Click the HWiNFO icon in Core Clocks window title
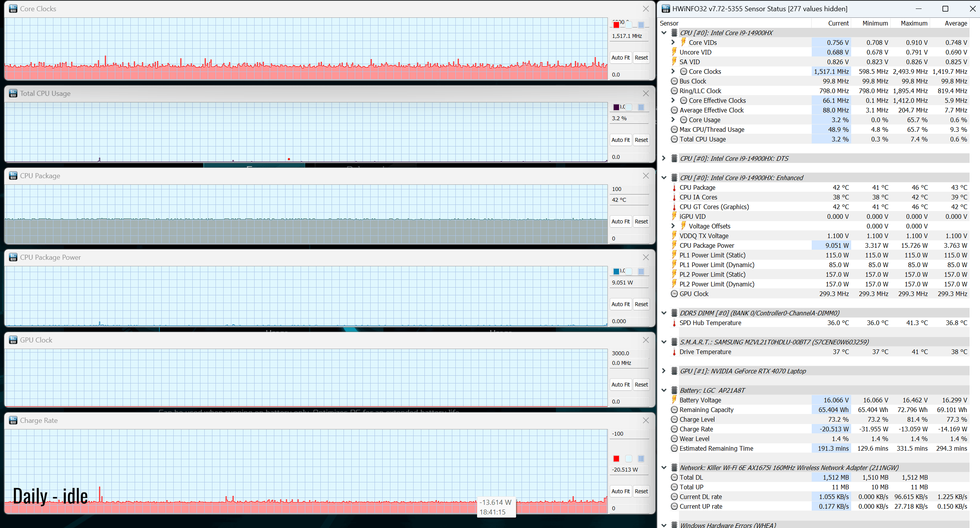Viewport: 980px width, 528px height. click(x=13, y=9)
